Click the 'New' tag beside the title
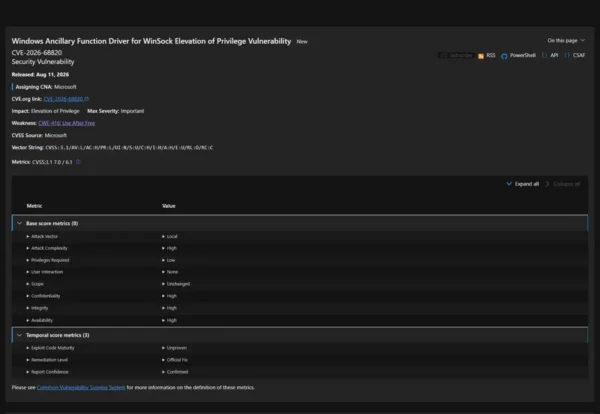The width and height of the screenshot is (600, 414). [302, 41]
